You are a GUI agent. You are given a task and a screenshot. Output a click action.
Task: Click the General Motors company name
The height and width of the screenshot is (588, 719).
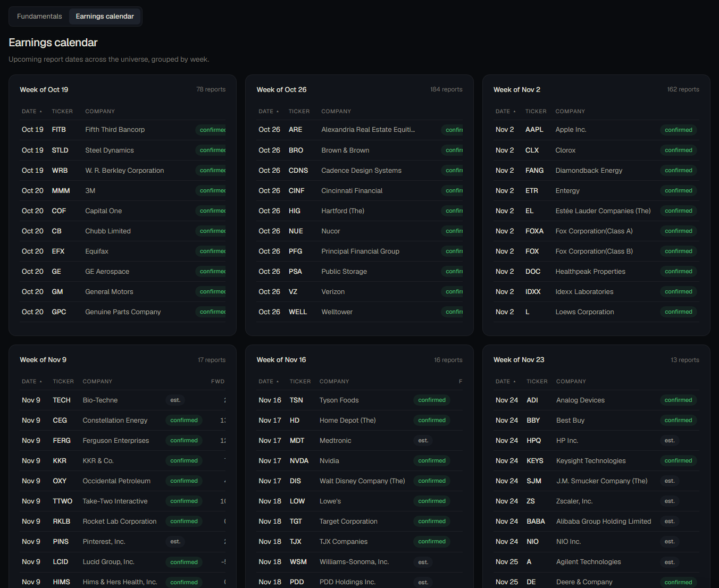click(109, 292)
